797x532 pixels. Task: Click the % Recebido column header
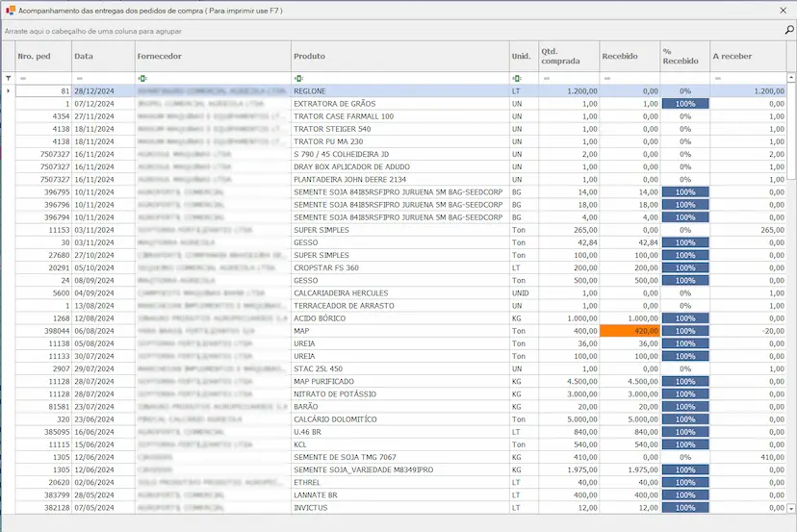(683, 57)
